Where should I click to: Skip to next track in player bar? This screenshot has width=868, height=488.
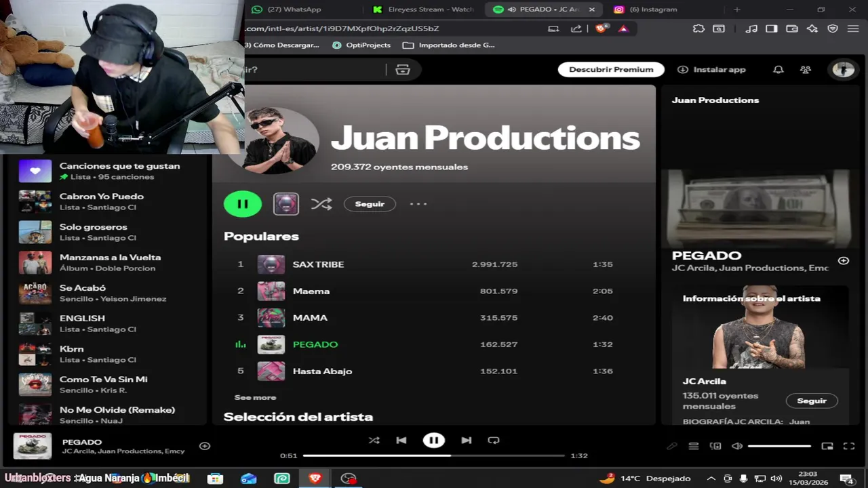point(467,441)
